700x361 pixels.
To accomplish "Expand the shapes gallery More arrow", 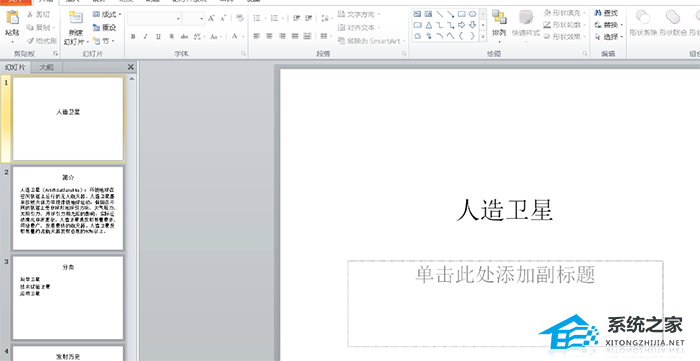I will [x=483, y=36].
